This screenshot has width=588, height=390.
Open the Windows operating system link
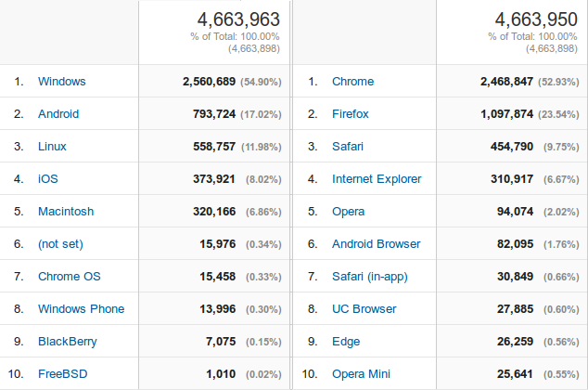[x=62, y=82]
